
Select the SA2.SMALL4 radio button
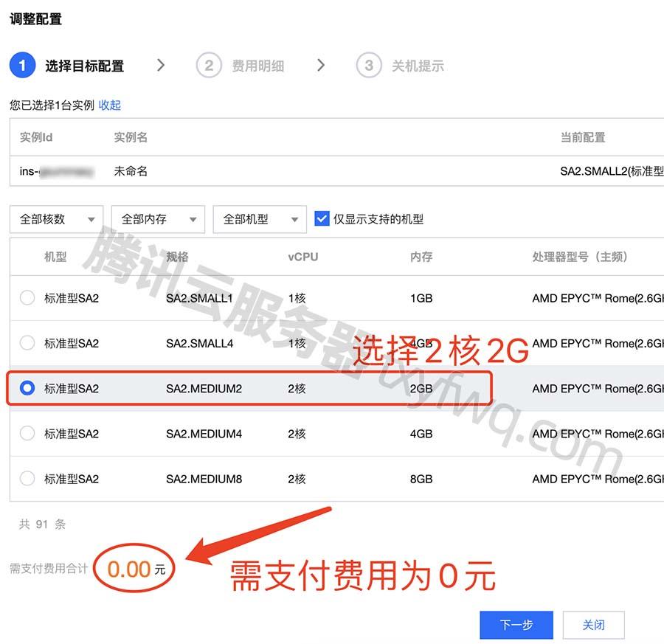point(27,342)
